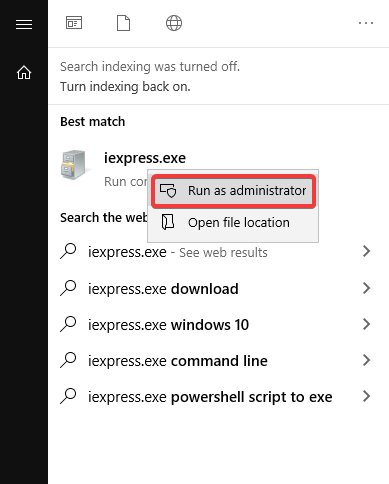Screen dimensions: 389x484
Task: Expand the iexpress.exe command line arrow
Action: [x=366, y=360]
